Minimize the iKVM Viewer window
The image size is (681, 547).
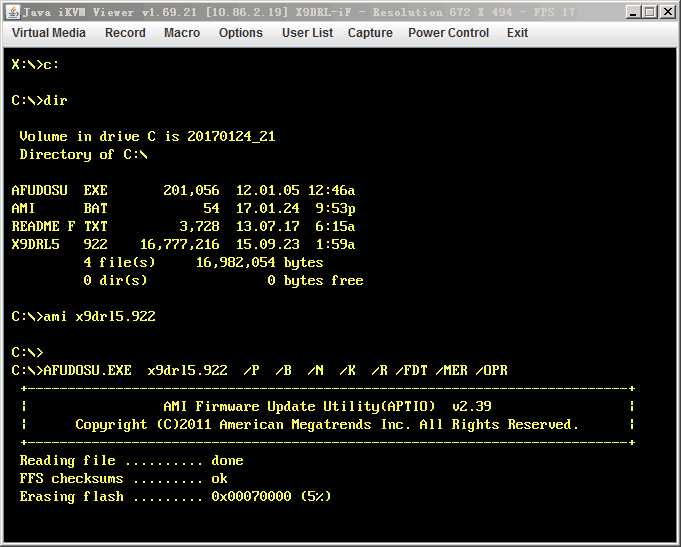633,12
